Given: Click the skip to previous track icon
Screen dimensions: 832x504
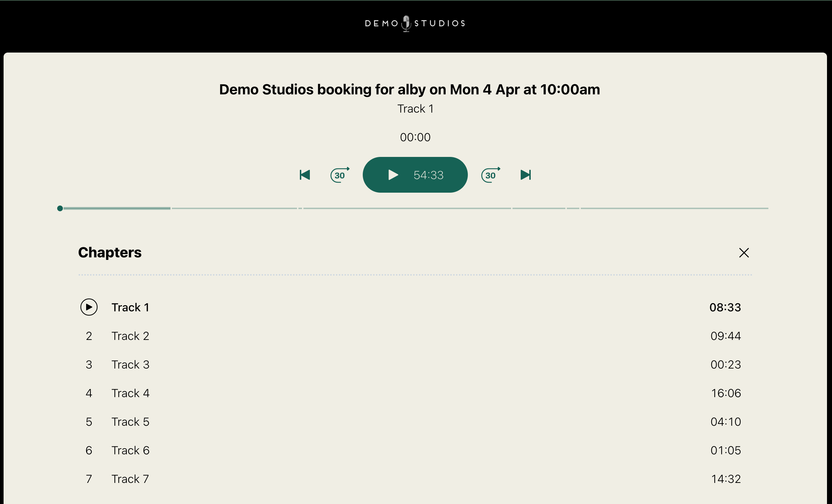Looking at the screenshot, I should (305, 175).
